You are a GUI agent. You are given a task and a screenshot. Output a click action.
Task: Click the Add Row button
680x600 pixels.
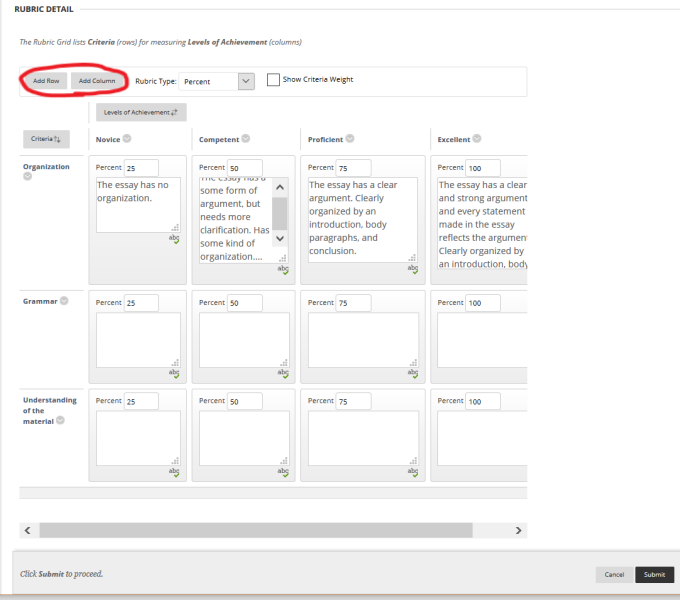pyautogui.click(x=45, y=81)
